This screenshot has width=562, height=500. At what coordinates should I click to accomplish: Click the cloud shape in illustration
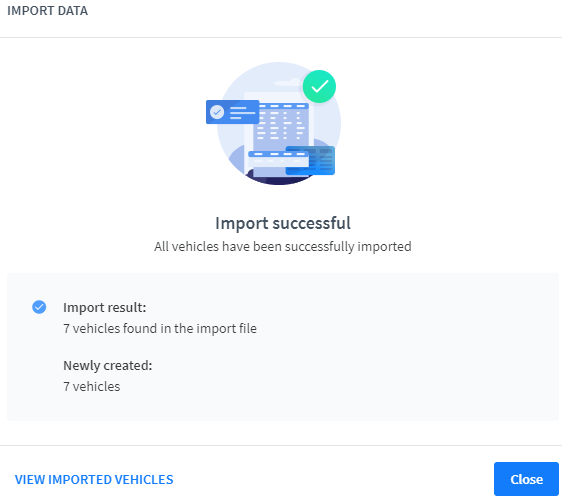(x=287, y=82)
